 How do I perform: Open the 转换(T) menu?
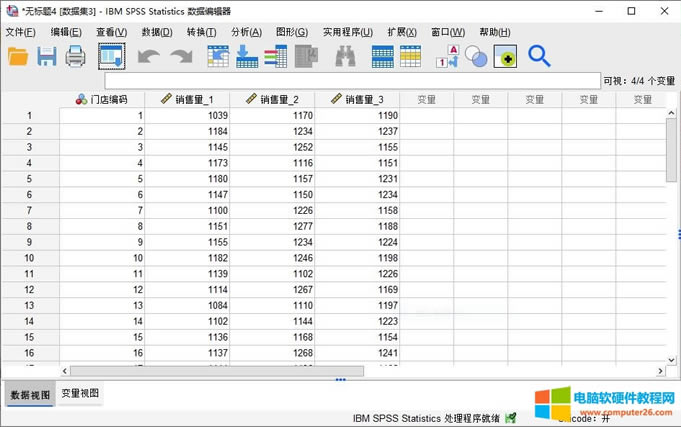tap(201, 32)
